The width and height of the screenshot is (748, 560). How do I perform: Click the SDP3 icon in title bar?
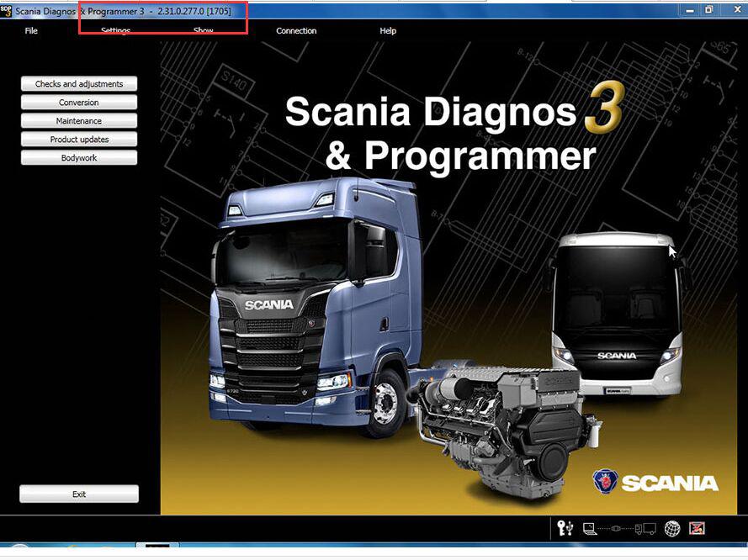pos(7,10)
